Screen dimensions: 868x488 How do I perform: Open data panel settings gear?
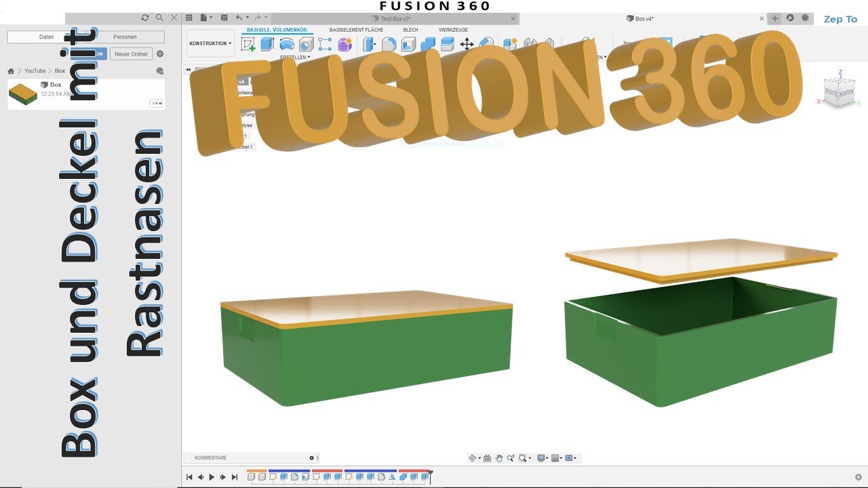coord(160,54)
